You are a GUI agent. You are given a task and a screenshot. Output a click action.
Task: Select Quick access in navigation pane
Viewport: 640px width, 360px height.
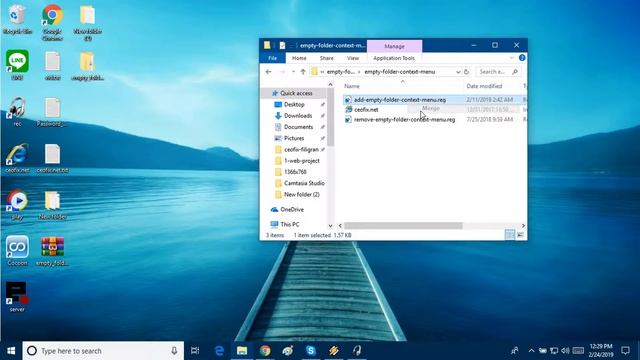[x=296, y=93]
